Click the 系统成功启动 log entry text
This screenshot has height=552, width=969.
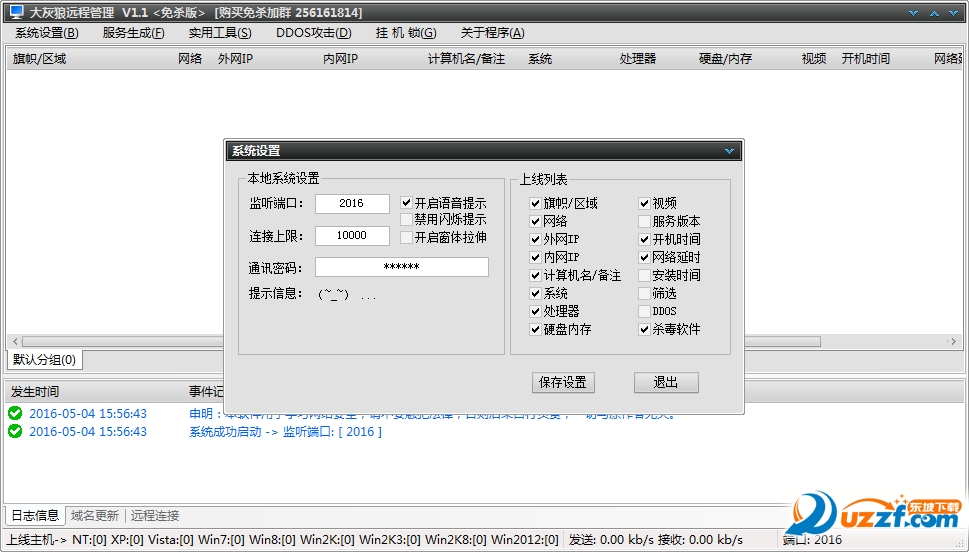coord(286,431)
